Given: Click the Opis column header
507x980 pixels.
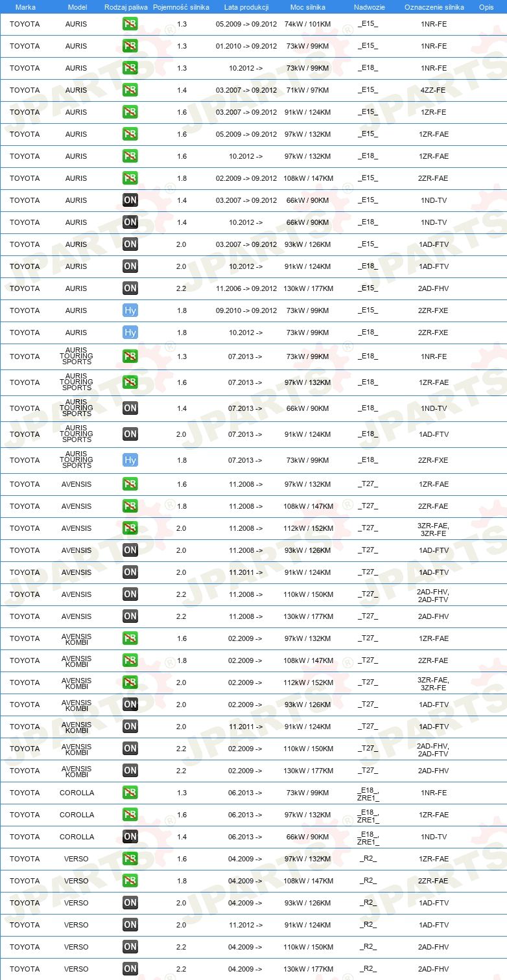Looking at the screenshot, I should coord(486,7).
